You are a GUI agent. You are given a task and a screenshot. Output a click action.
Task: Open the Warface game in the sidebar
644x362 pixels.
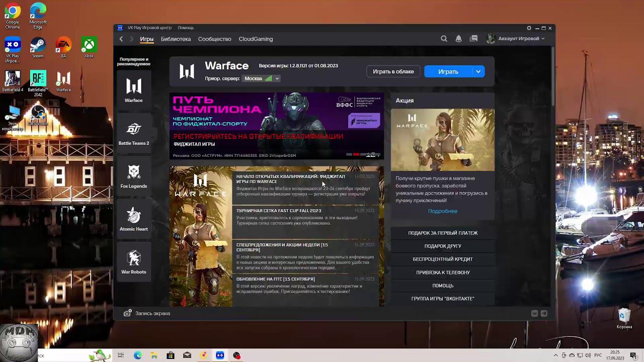pyautogui.click(x=133, y=90)
